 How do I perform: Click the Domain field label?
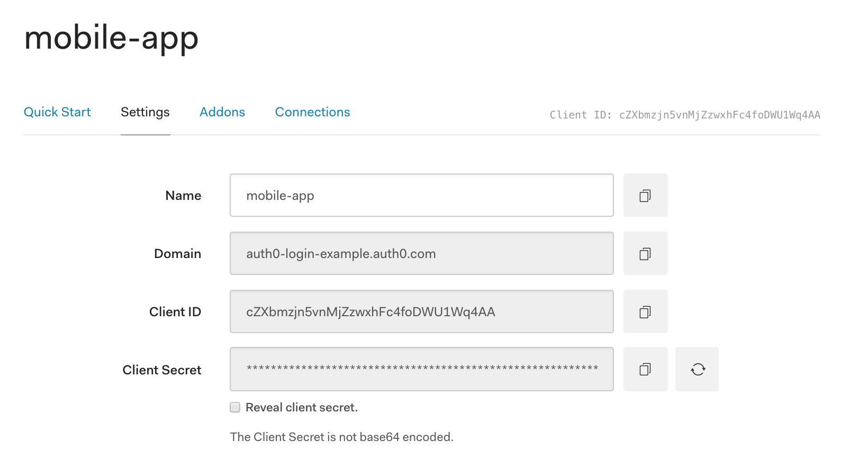[x=177, y=254]
